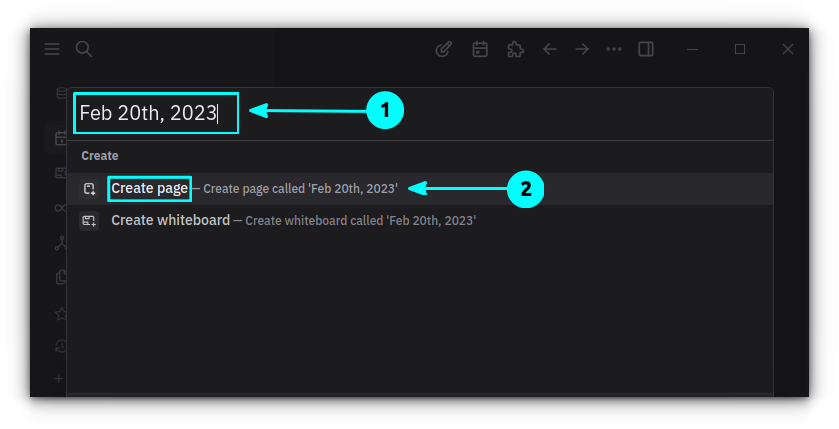This screenshot has width=839, height=429.
Task: Go forward with the right arrow
Action: coord(582,49)
